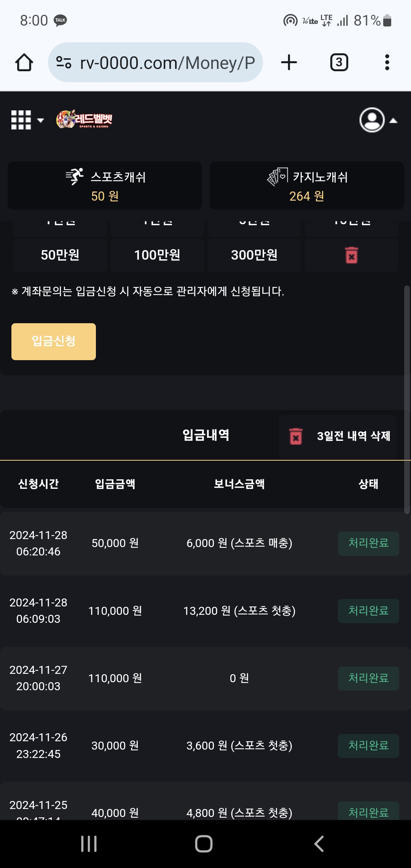411x868 pixels.
Task: Tap the Red Velvet site logo
Action: [x=84, y=120]
